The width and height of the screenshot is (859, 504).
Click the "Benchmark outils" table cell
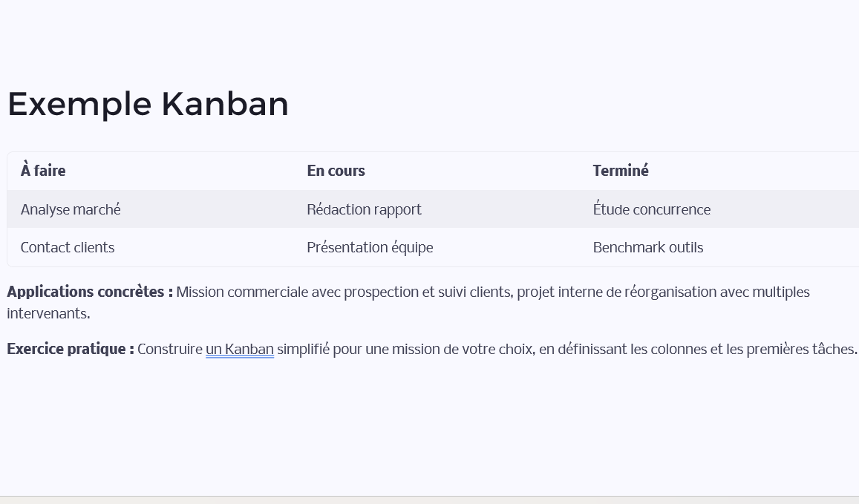tap(647, 247)
